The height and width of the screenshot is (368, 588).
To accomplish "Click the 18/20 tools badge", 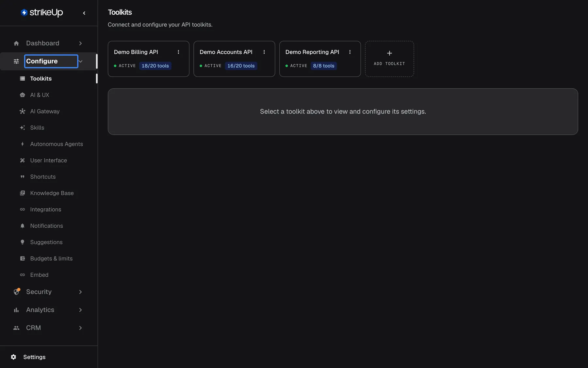I will tap(155, 66).
